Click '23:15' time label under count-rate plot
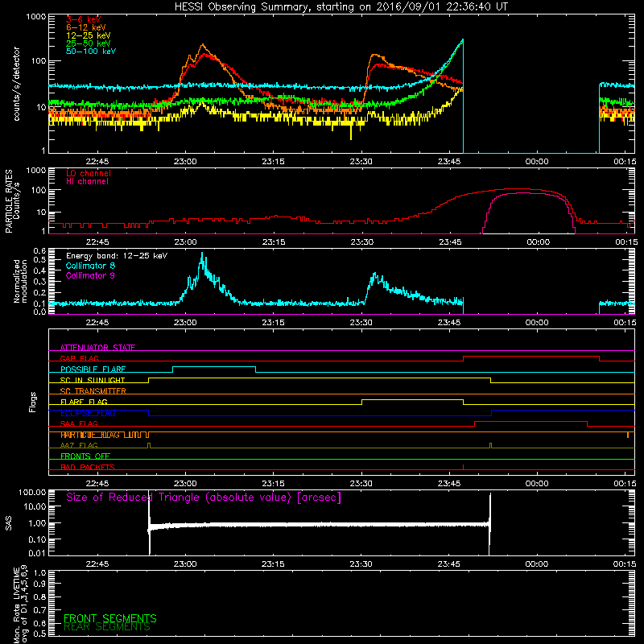The image size is (644, 644). (x=273, y=162)
